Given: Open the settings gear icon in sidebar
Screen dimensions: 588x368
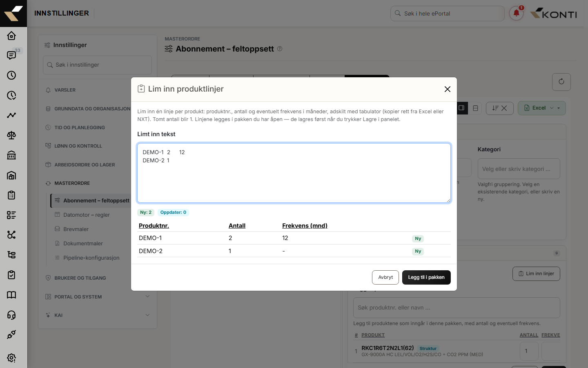Looking at the screenshot, I should tap(11, 358).
